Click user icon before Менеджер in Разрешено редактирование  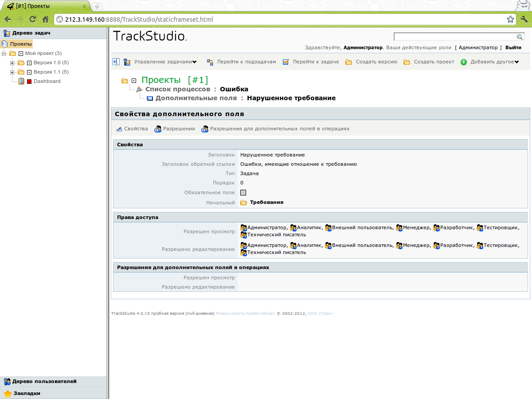tap(399, 245)
